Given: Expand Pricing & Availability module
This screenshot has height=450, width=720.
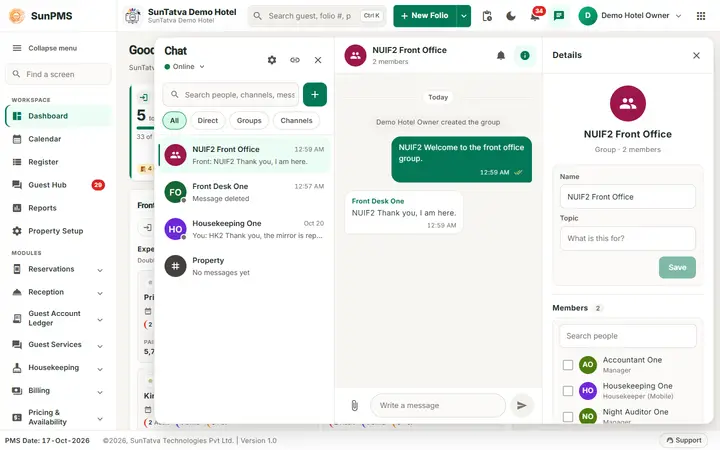Looking at the screenshot, I should click(x=58, y=417).
